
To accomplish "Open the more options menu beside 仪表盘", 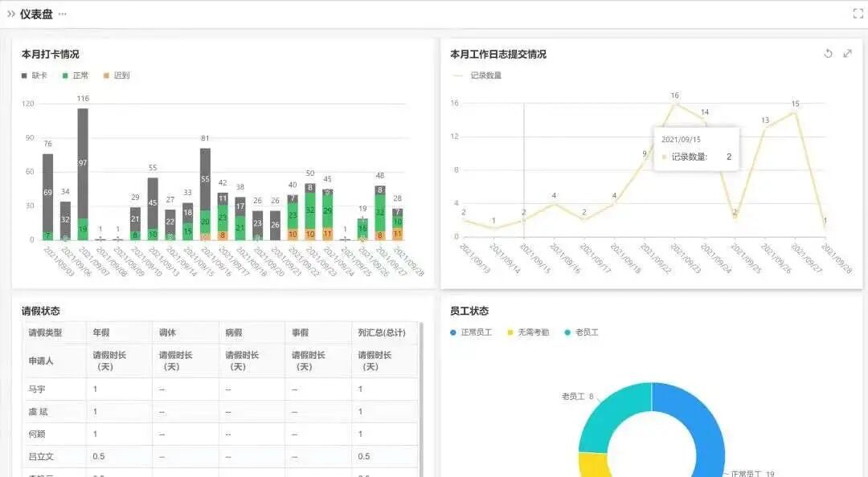I will click(63, 14).
